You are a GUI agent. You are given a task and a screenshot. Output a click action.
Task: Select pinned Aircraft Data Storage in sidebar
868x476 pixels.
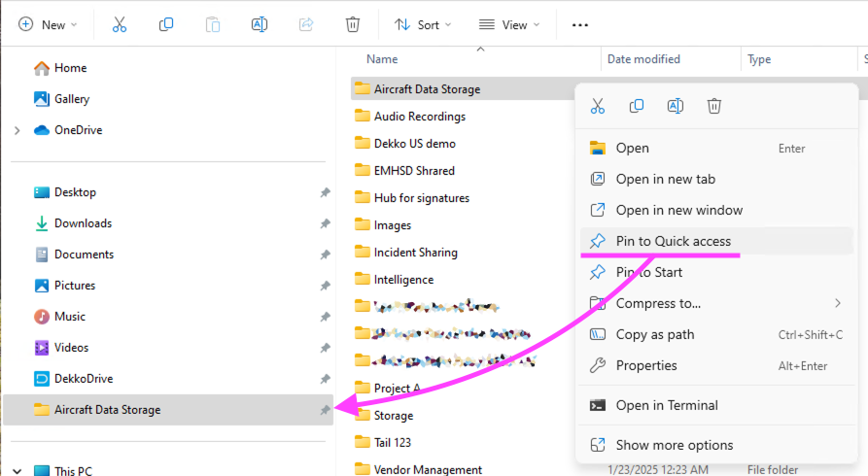pos(168,410)
